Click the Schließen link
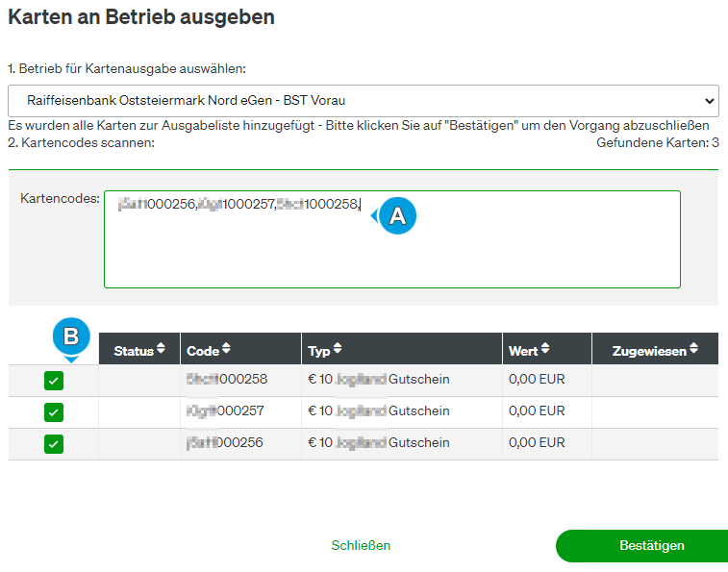Screen dimensions: 728x572 click(x=361, y=545)
